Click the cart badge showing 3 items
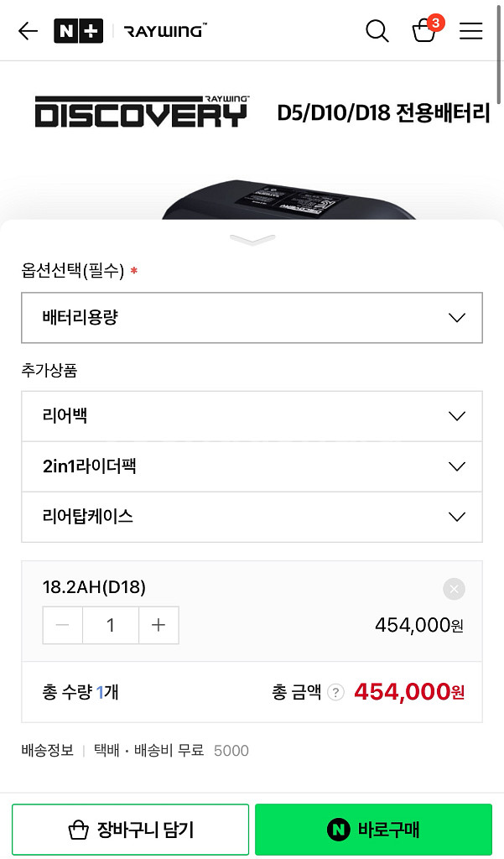504x859 pixels. [435, 24]
